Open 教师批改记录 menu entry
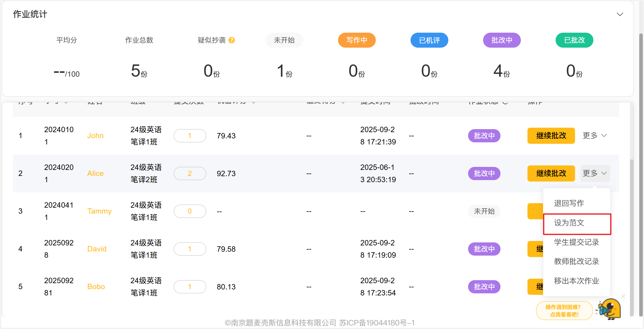Viewport: 644px width, 329px height. (x=576, y=261)
